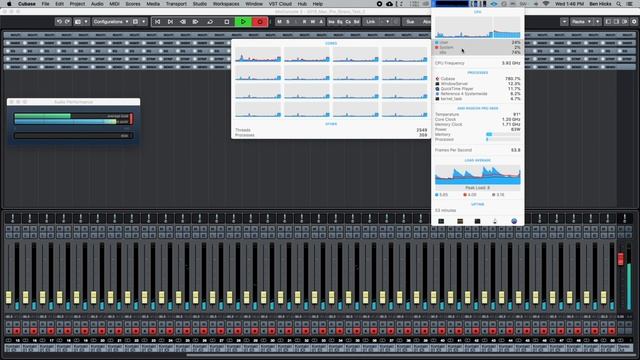Viewport: 640px width, 360px height.
Task: Toggle the Cycle loop button
Action: (210, 22)
